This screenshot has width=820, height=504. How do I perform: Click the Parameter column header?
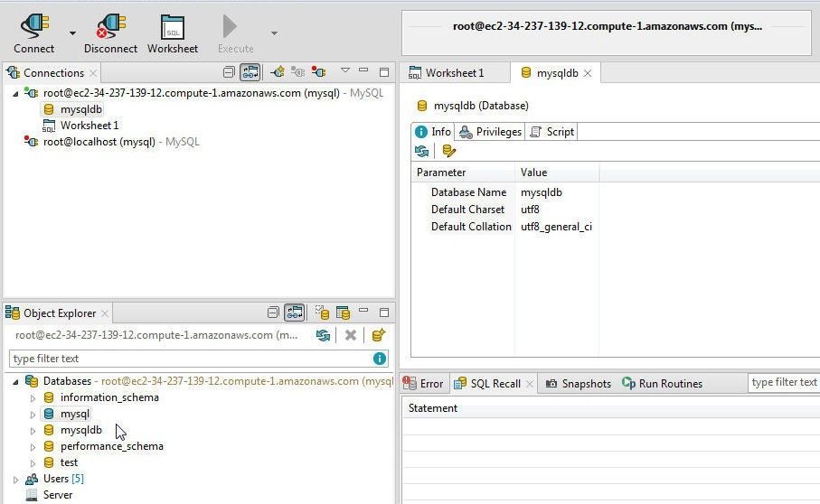coord(463,173)
